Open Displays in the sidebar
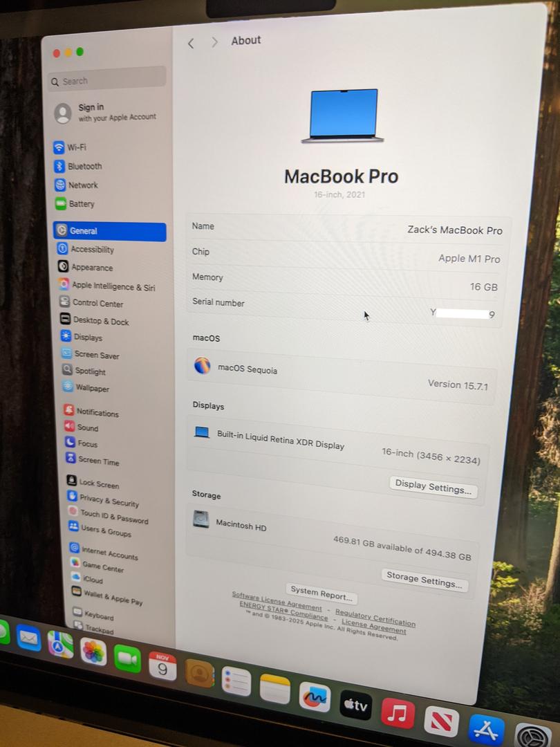Image resolution: width=560 pixels, height=747 pixels. pos(82,338)
